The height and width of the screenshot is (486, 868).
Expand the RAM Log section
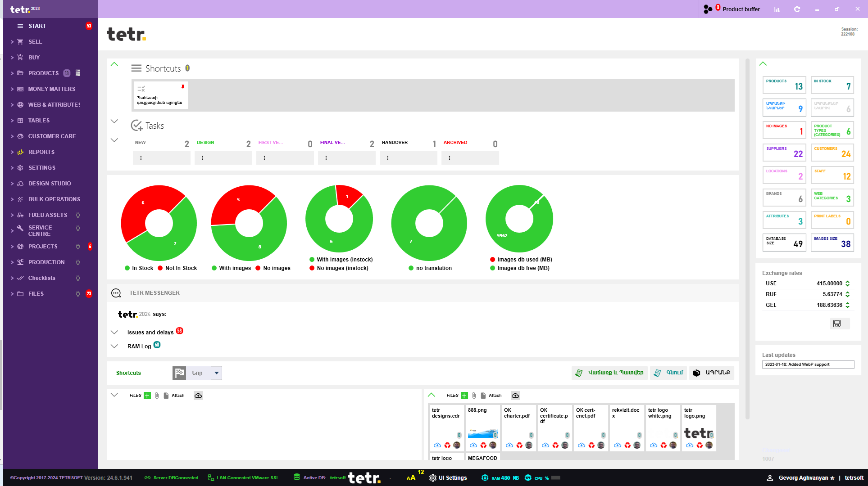click(x=114, y=346)
